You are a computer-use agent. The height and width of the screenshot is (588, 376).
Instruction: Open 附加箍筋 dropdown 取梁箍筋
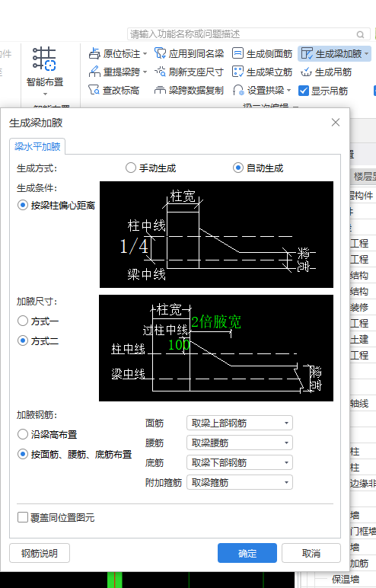pos(240,483)
